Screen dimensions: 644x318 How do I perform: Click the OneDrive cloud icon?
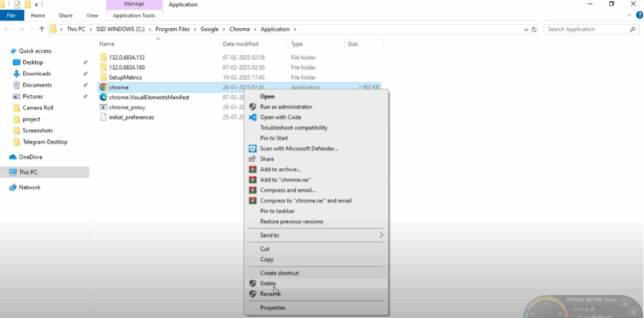(x=13, y=156)
